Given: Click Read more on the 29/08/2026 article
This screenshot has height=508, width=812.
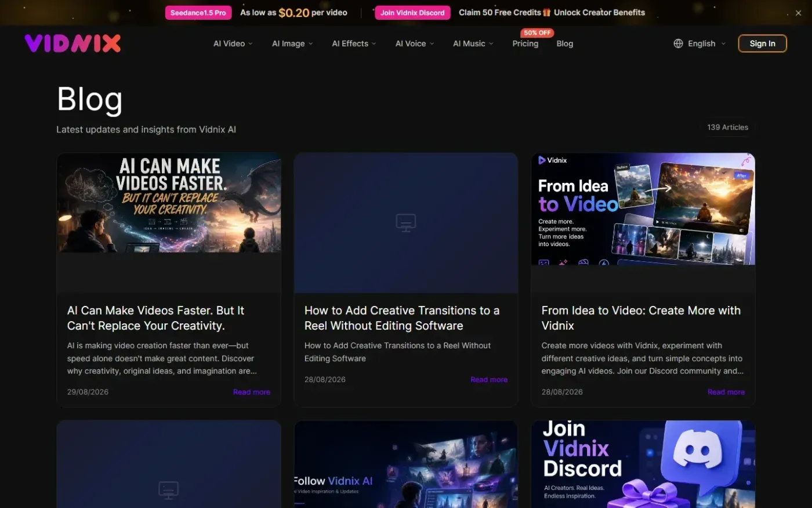Looking at the screenshot, I should pyautogui.click(x=252, y=392).
